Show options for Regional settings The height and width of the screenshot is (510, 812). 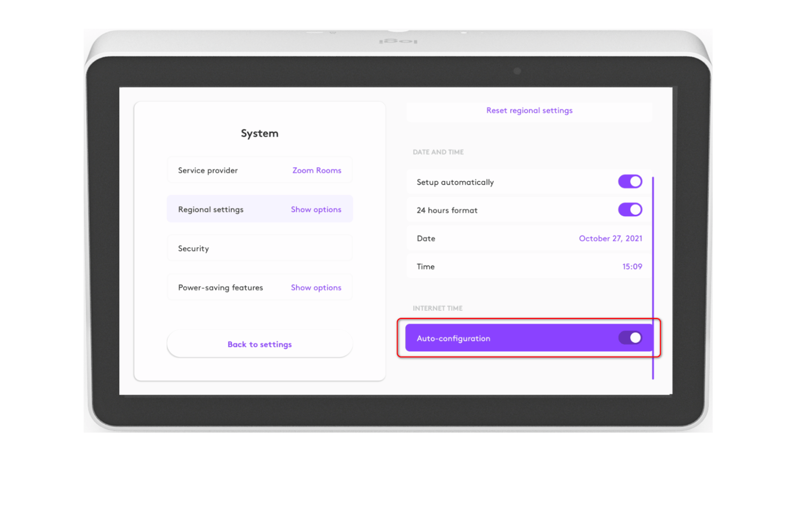pos(316,210)
